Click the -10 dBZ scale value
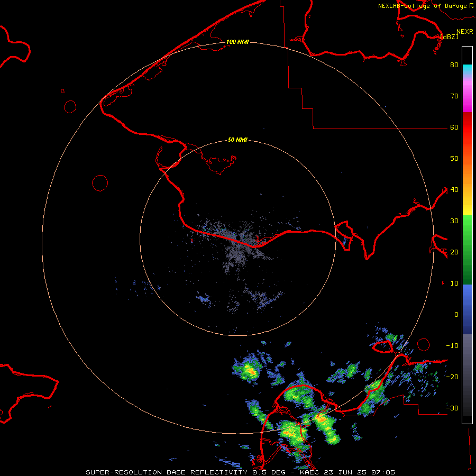476x476 pixels. [x=452, y=345]
